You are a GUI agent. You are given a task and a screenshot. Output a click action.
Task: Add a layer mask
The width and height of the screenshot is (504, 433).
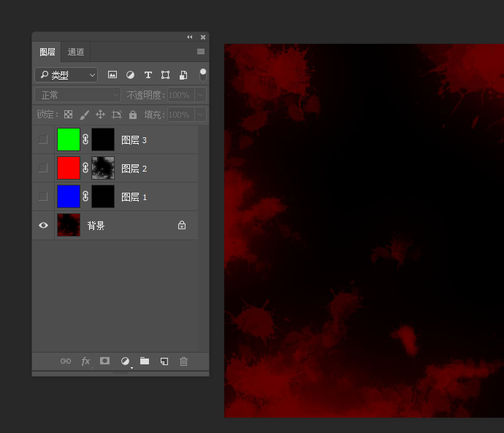click(x=104, y=361)
